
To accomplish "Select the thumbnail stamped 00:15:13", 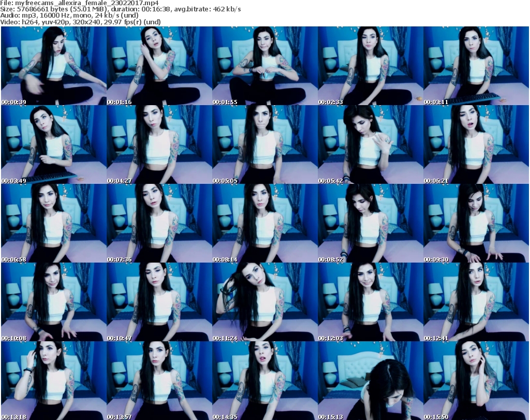I will [371, 381].
